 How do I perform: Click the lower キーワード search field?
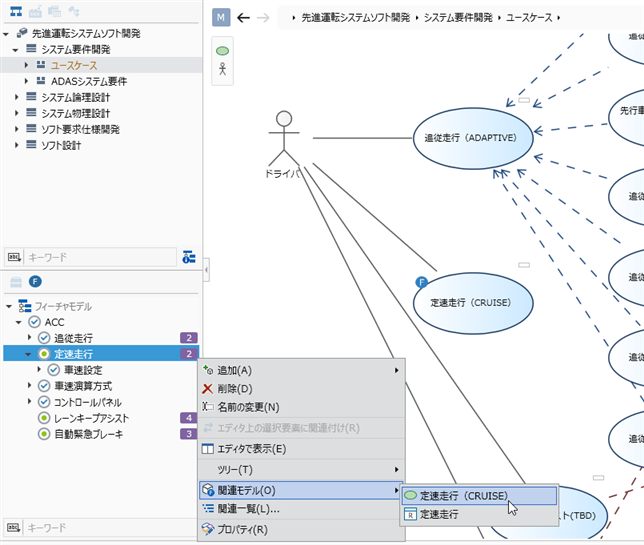tap(100, 527)
